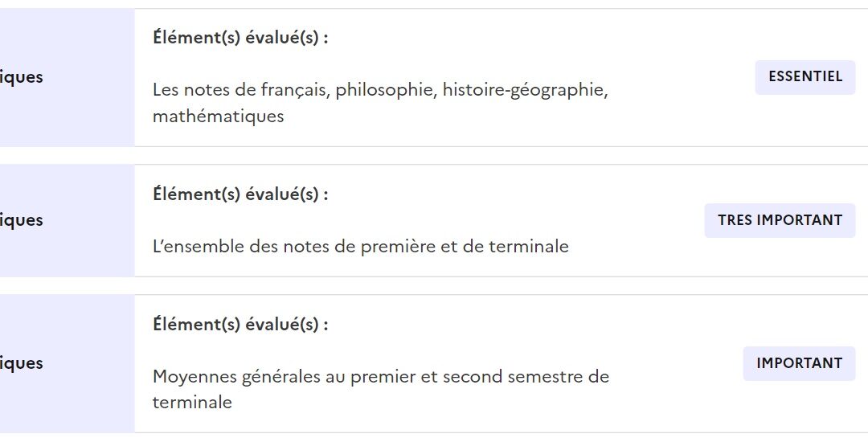Image resolution: width=868 pixels, height=442 pixels.
Task: Click 'terminale' on the last line
Action: (x=192, y=402)
